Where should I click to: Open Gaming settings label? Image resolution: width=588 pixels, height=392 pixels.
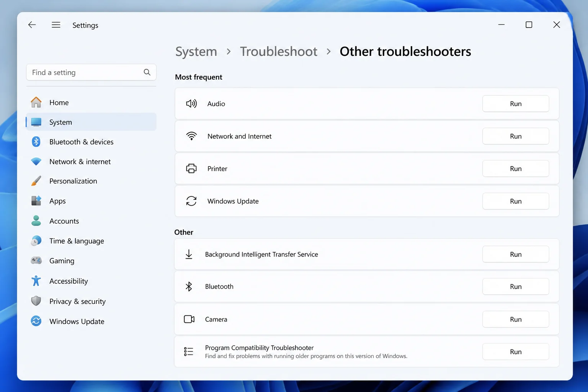click(x=62, y=261)
